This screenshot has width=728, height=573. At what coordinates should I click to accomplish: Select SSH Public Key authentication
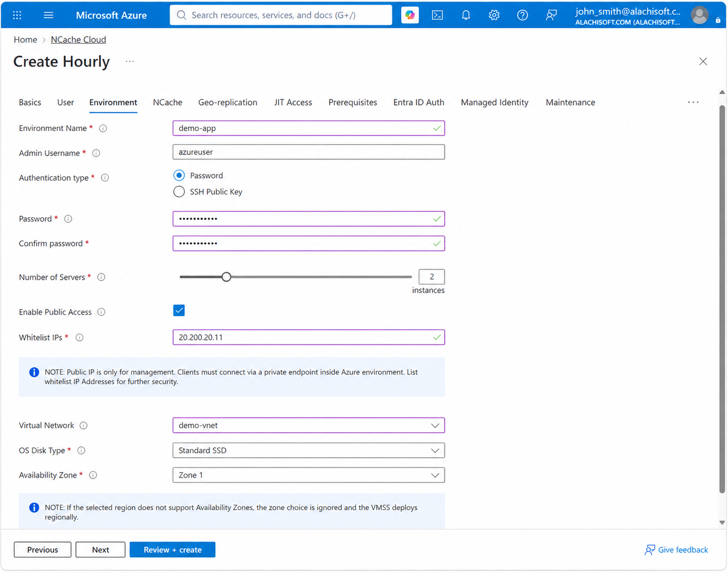pos(179,192)
